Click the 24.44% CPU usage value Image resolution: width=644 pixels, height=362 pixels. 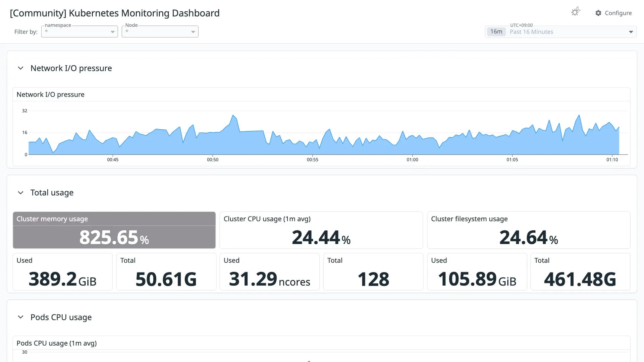pyautogui.click(x=321, y=238)
